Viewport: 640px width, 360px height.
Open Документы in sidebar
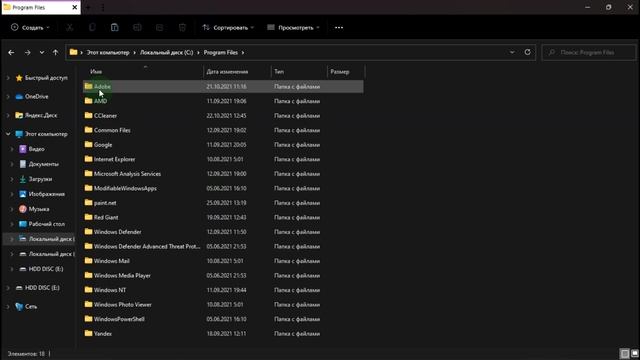coord(39,164)
